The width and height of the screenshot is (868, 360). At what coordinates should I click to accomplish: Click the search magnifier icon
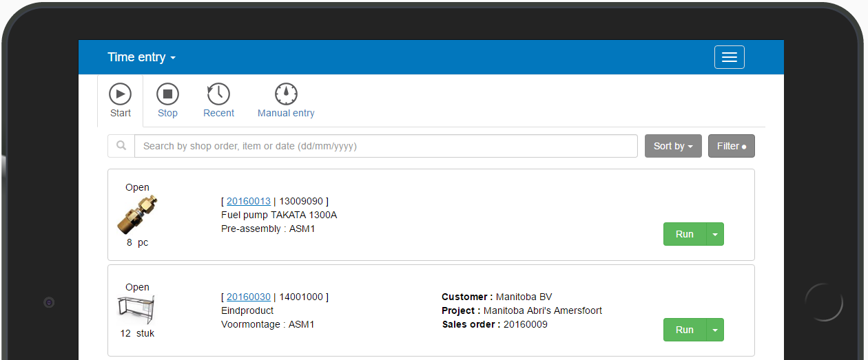[x=121, y=146]
